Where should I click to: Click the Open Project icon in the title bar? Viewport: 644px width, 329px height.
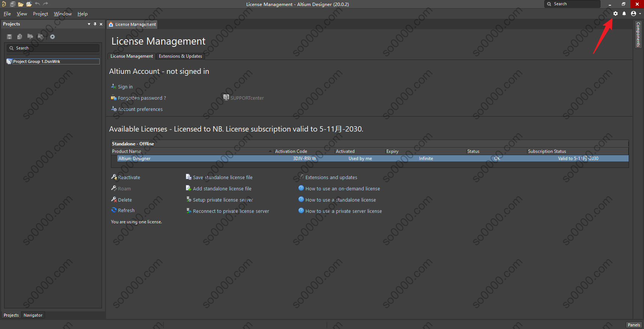tap(29, 4)
